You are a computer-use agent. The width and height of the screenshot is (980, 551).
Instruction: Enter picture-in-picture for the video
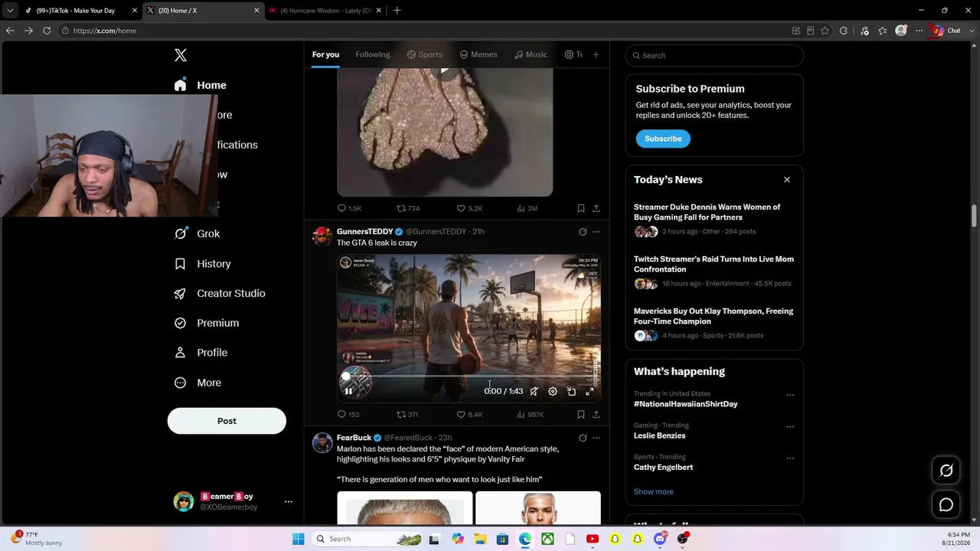pyautogui.click(x=571, y=391)
